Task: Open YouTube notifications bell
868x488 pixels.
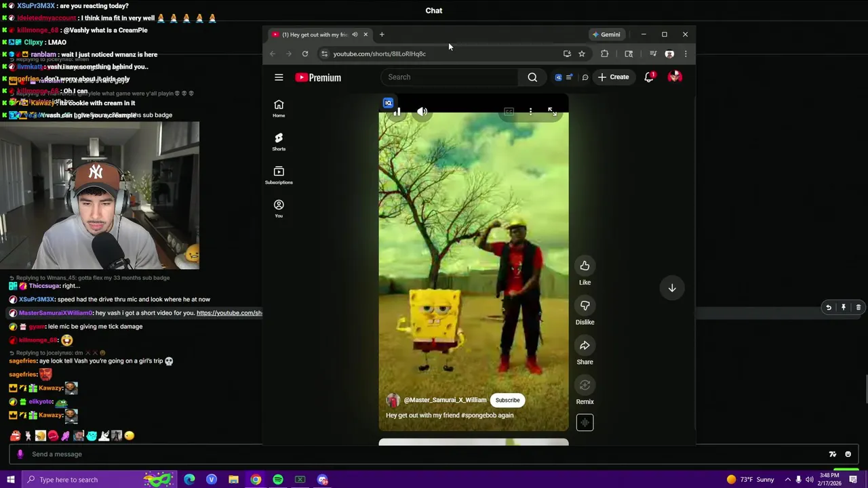Action: tap(649, 77)
